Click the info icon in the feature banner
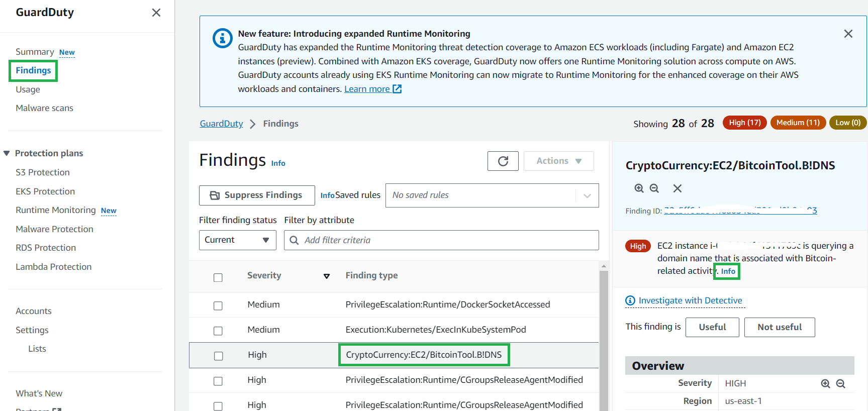The height and width of the screenshot is (411, 868). tap(223, 38)
